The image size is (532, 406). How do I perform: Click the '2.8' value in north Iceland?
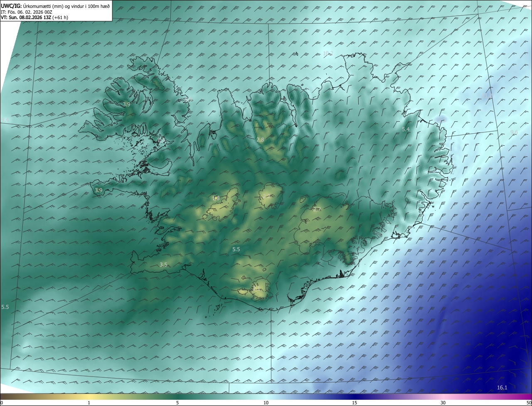point(260,140)
